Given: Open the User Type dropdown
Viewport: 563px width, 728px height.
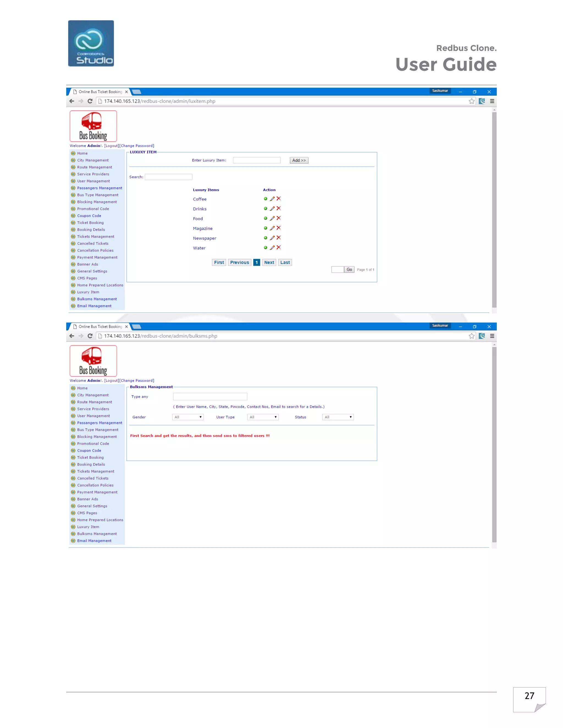Looking at the screenshot, I should click(x=263, y=417).
